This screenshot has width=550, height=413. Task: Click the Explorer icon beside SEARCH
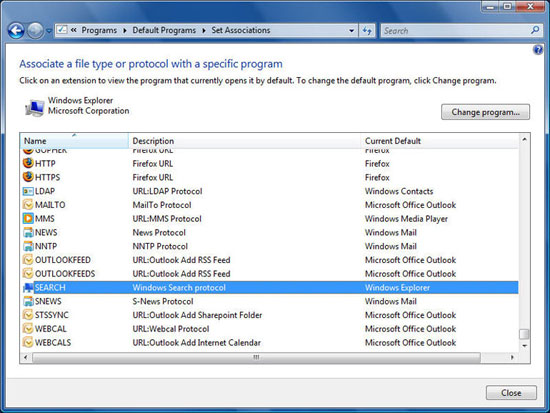[28, 288]
